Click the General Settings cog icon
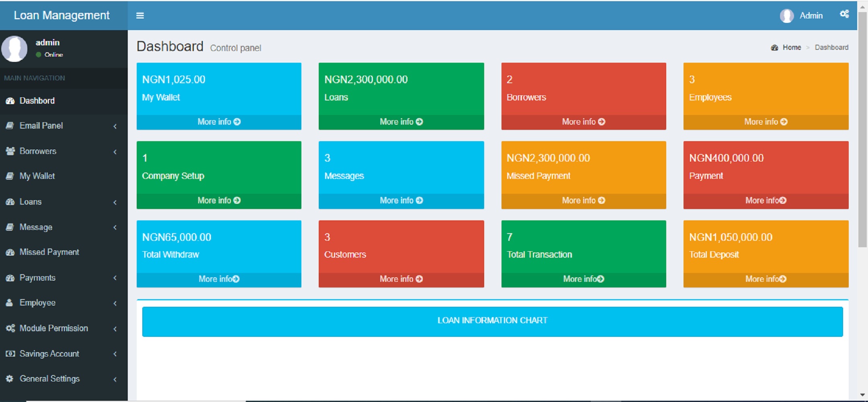This screenshot has width=868, height=402. (x=10, y=379)
